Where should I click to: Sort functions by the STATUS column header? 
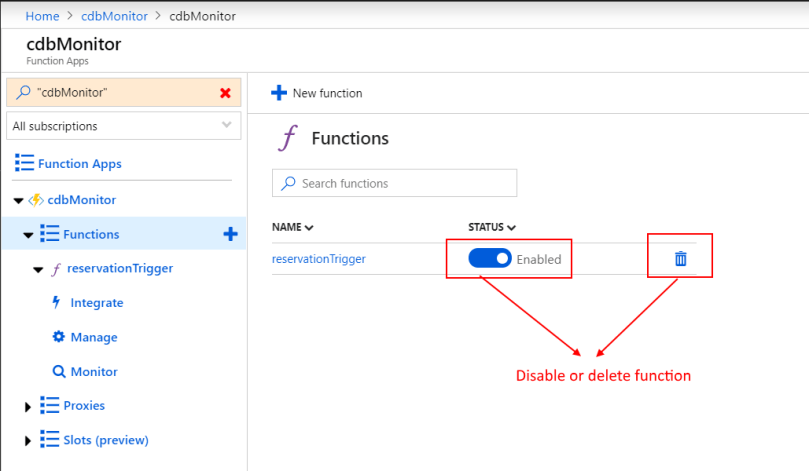click(491, 227)
